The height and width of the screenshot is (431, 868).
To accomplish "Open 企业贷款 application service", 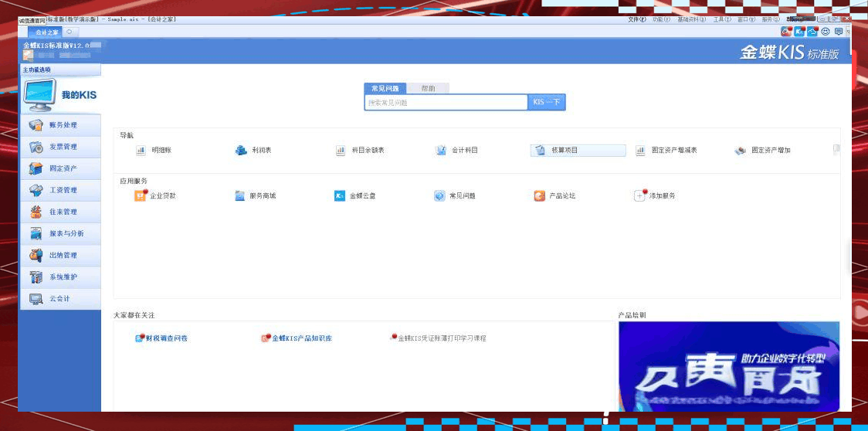I will [x=161, y=196].
